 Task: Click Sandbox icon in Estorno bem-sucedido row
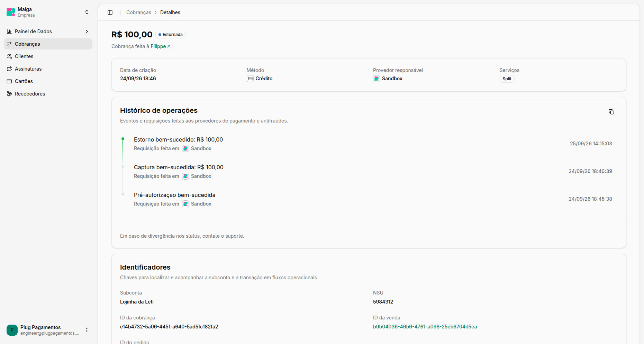185,148
